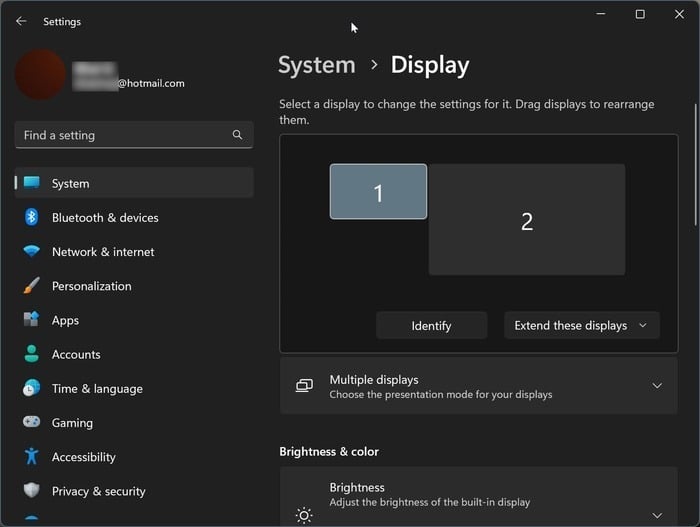The image size is (700, 527).
Task: Minimize the Settings window
Action: tap(601, 14)
